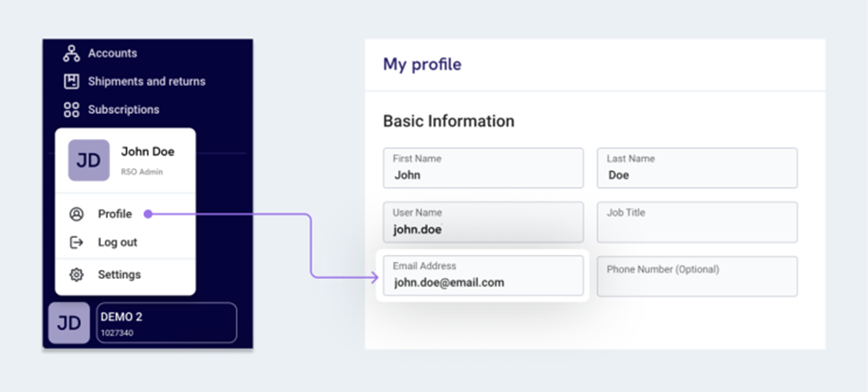This screenshot has width=868, height=392.
Task: Open the DEMO 2 account selector
Action: point(166,323)
